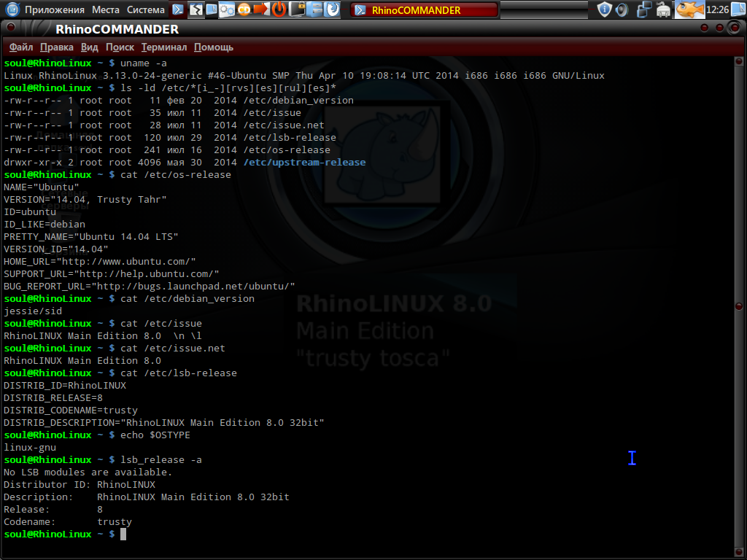Click the 'cat /etc/os-release' command
The height and width of the screenshot is (560, 747).
coord(175,175)
